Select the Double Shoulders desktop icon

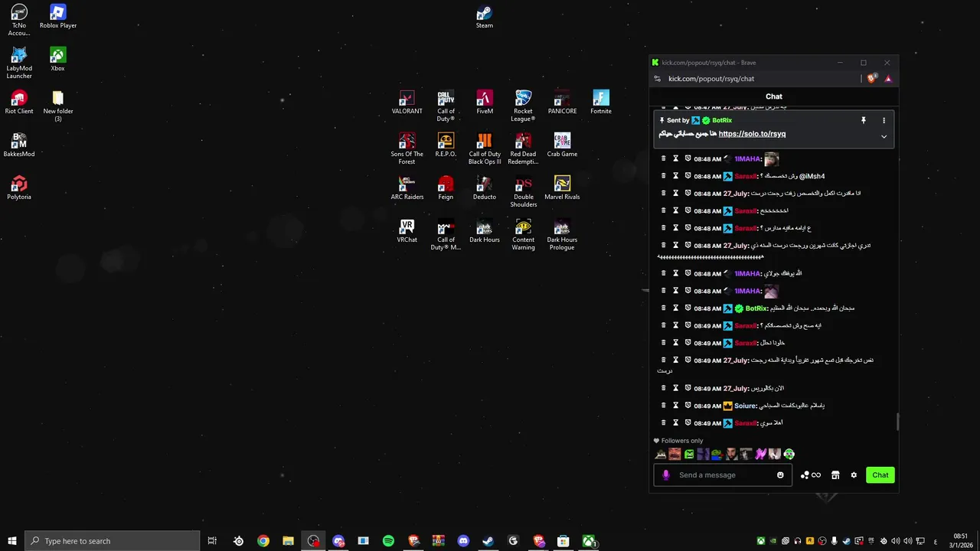tap(523, 191)
